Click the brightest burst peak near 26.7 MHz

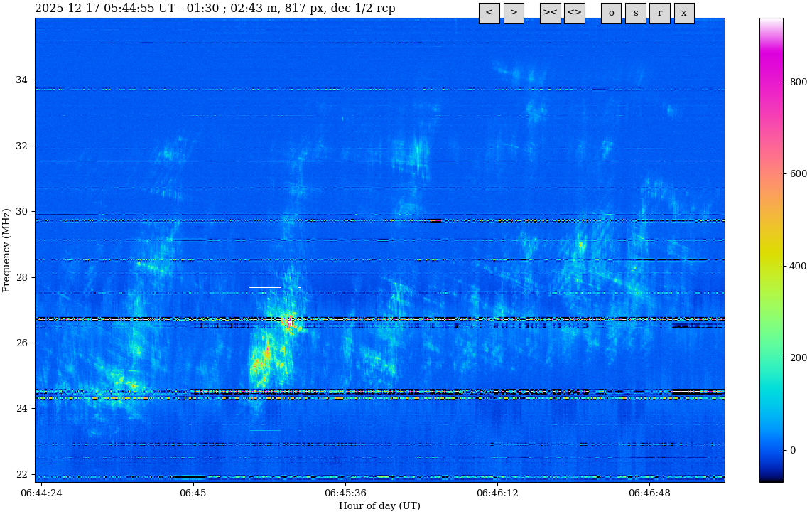[x=289, y=322]
